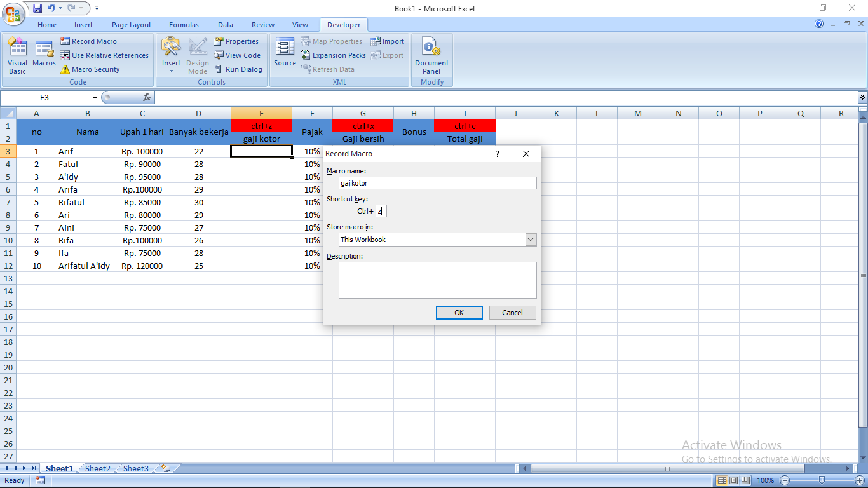Select Normal view in status bar
This screenshot has width=868, height=488.
coord(721,480)
